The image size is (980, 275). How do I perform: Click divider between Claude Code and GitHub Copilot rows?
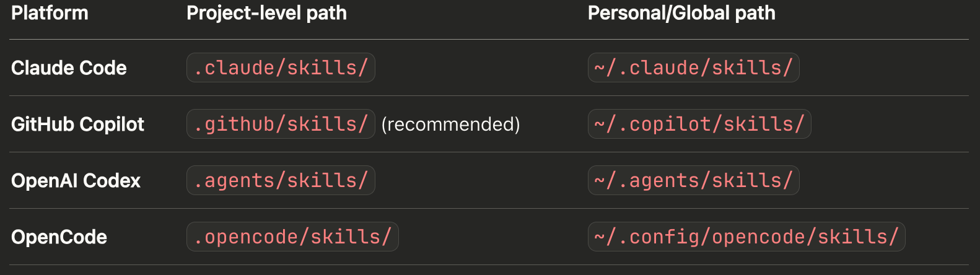(489, 96)
